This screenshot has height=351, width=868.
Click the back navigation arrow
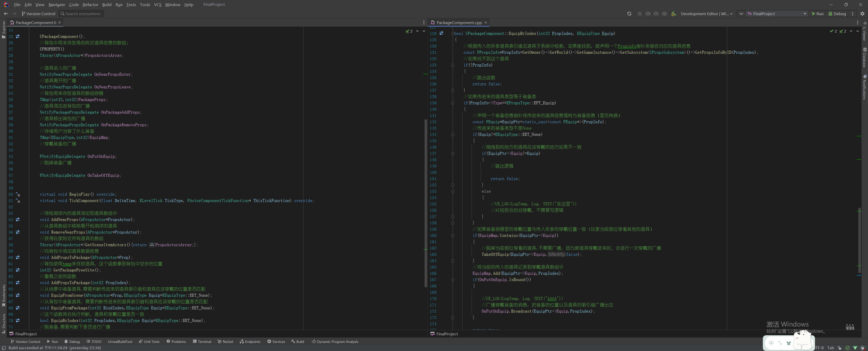(x=6, y=13)
